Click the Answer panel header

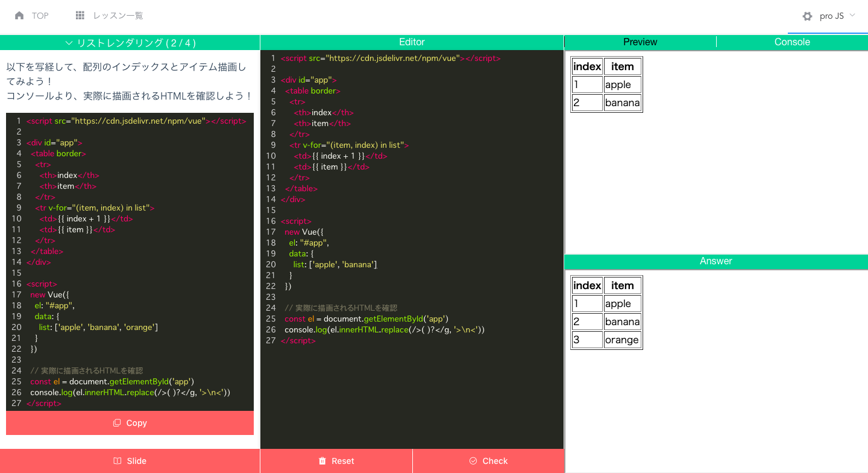point(715,261)
